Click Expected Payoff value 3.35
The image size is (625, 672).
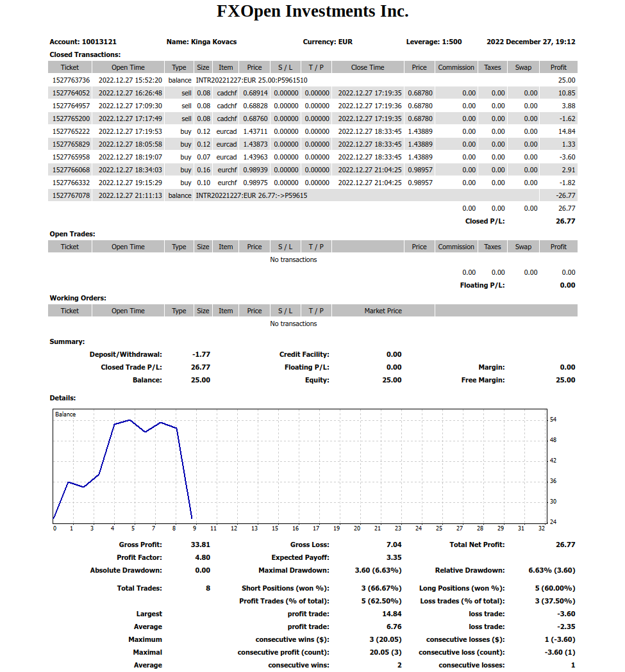394,557
